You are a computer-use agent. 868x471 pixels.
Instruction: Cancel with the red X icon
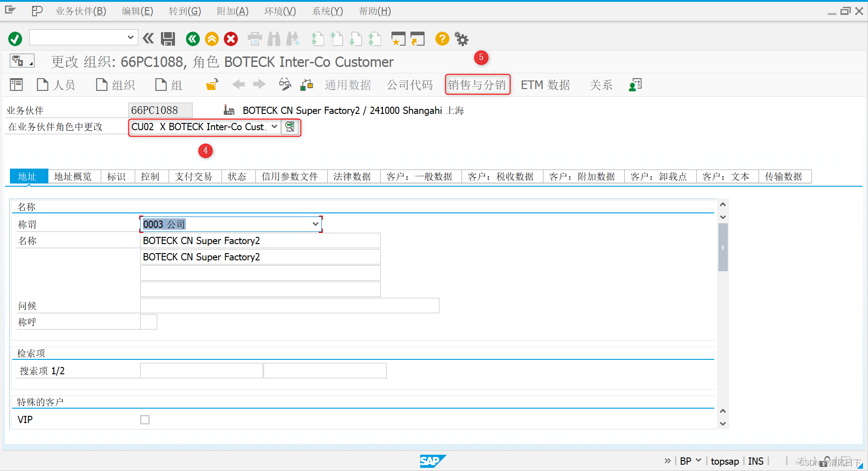coord(231,39)
